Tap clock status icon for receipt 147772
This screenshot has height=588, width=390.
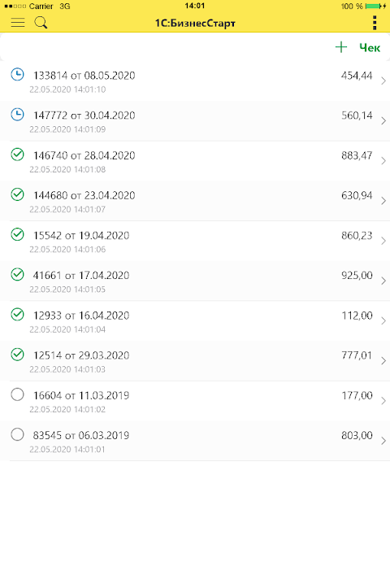pyautogui.click(x=17, y=115)
